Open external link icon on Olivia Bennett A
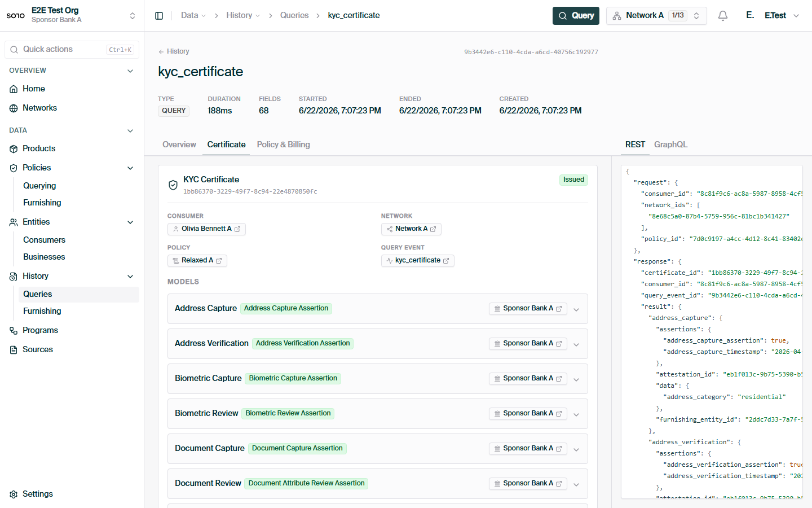 (x=237, y=229)
